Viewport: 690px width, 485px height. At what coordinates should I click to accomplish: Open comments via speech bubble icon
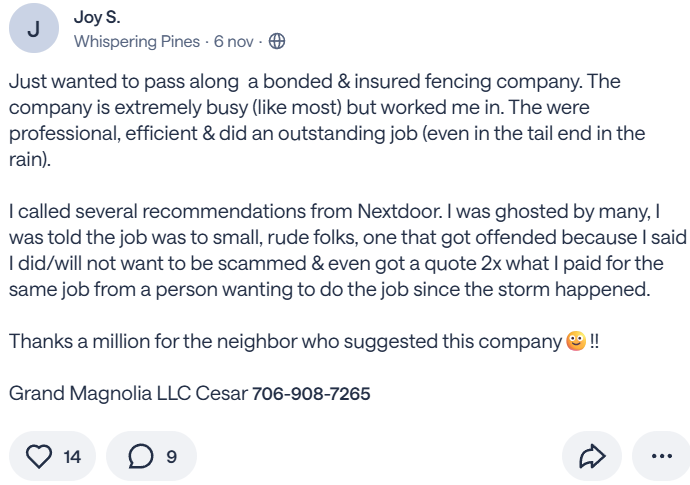tap(141, 457)
